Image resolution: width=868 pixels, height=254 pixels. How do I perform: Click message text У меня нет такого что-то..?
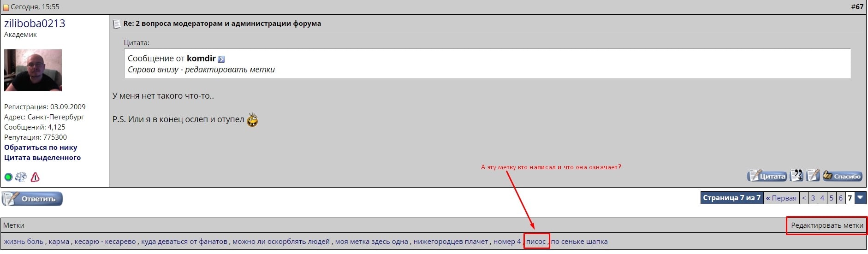pos(163,96)
